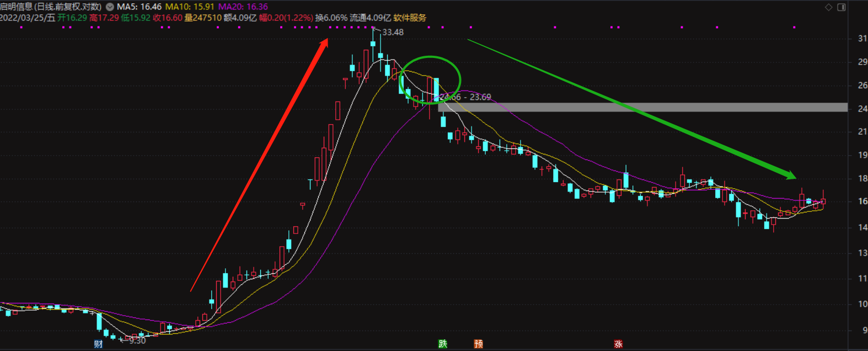The image size is (868, 351).
Task: Click the diamond icon at top right
Action: [828, 7]
